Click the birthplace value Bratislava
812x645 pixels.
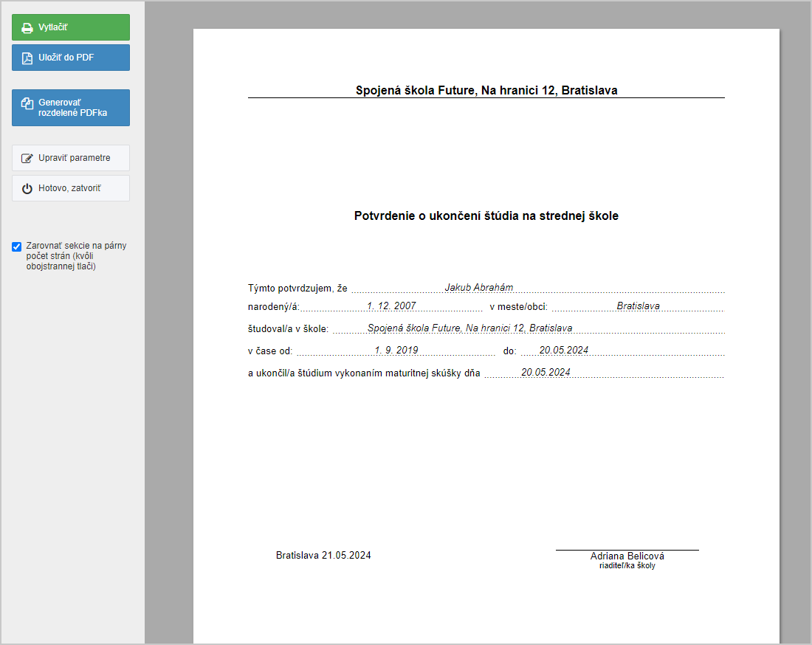(x=638, y=306)
